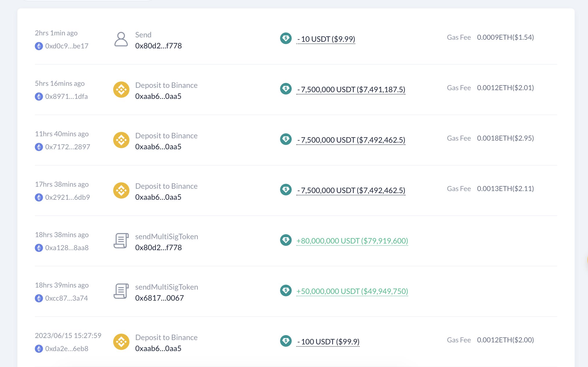Click the 5hrs 16mins ago timestamp

click(60, 83)
